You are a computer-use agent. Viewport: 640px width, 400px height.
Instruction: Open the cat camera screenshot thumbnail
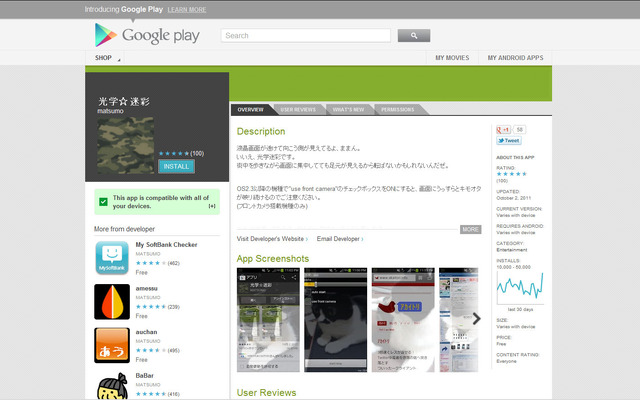(336, 320)
